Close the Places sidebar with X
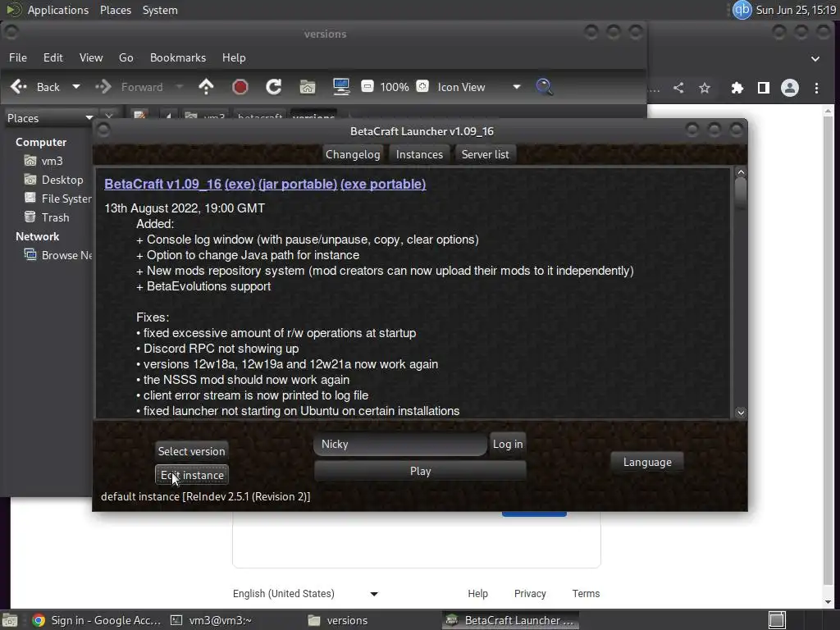Screen dimensions: 840x630 coord(109,116)
